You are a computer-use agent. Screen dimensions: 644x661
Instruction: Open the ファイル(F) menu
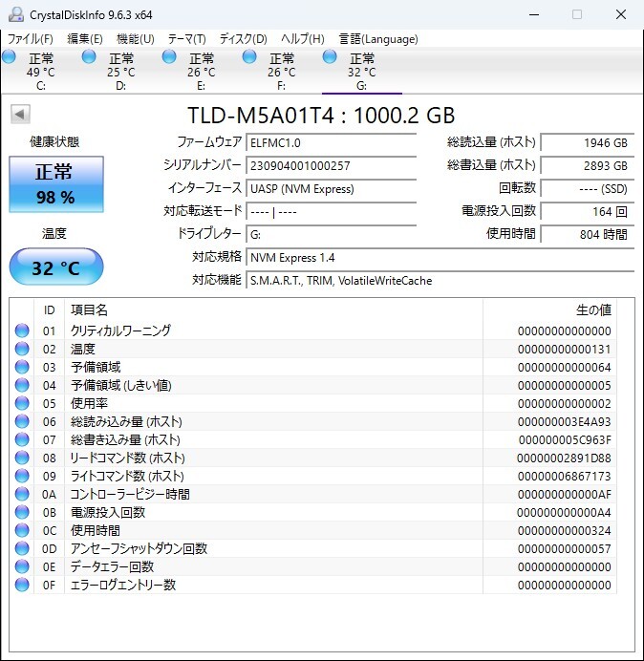click(31, 39)
